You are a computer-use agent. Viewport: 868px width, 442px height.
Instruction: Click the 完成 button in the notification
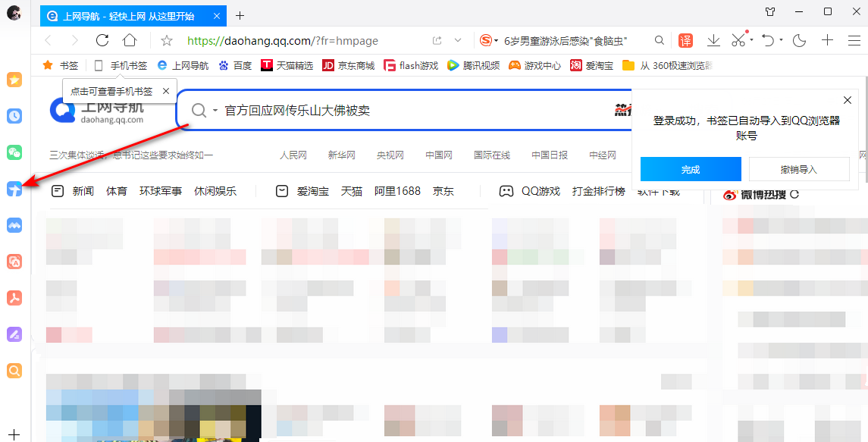690,169
